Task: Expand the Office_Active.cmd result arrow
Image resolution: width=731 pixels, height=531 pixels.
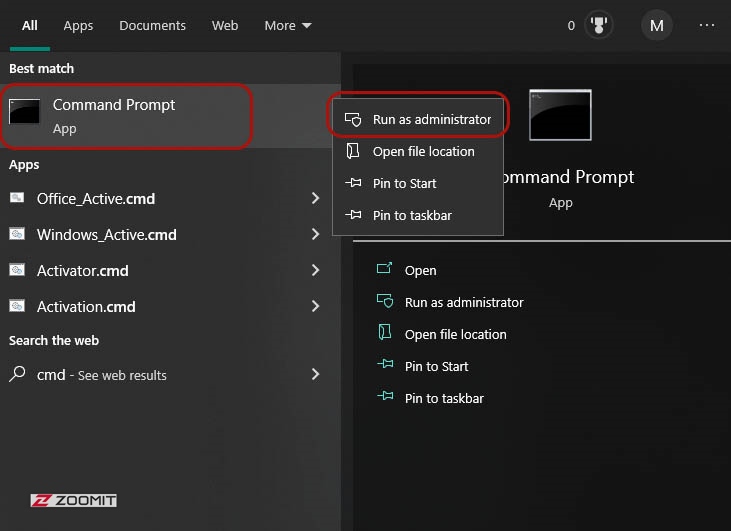Action: point(315,198)
